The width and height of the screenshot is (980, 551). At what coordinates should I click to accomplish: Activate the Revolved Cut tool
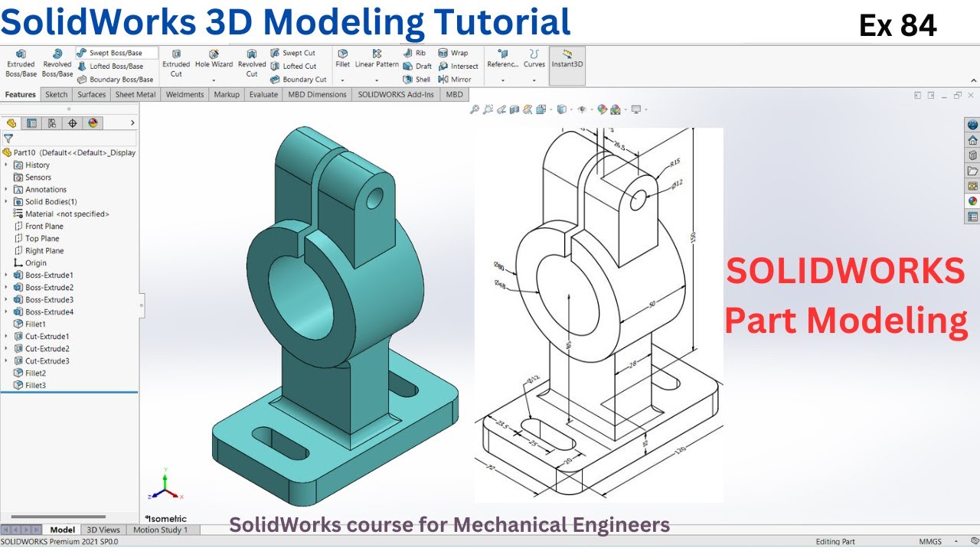252,64
